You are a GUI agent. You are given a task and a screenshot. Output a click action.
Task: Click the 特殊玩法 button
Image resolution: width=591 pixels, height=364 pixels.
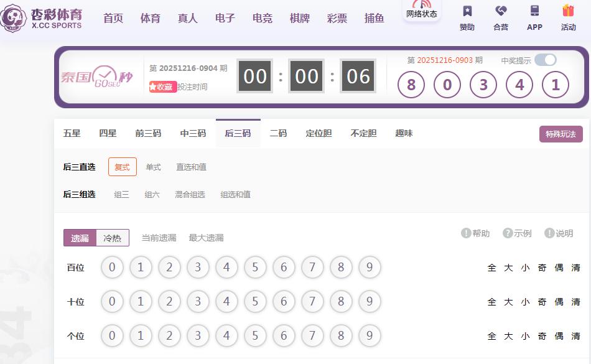coord(561,134)
